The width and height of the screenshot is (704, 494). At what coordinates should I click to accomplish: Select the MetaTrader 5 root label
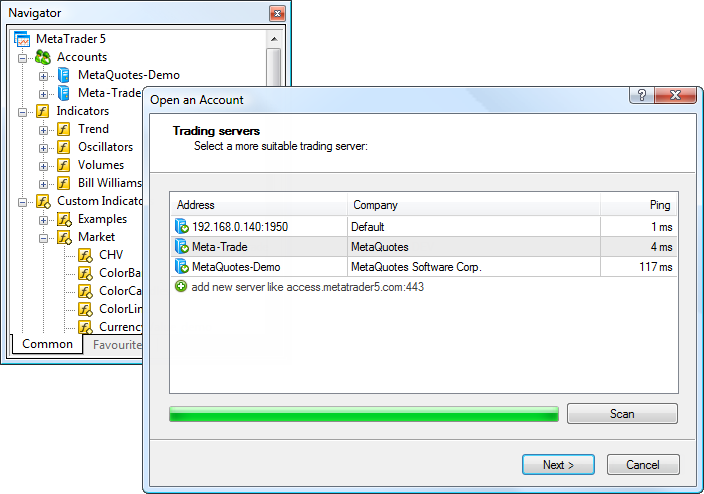pyautogui.click(x=70, y=39)
